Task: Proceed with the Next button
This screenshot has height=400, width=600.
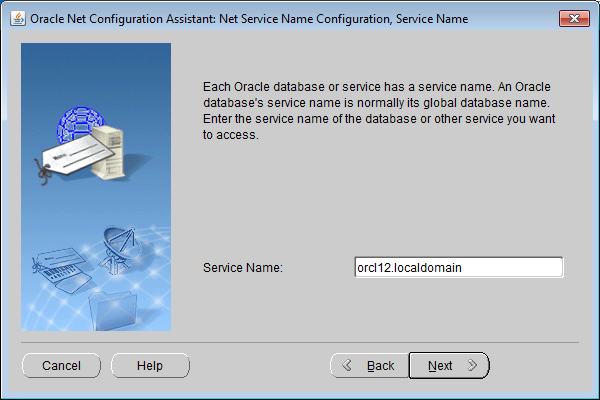Action: (449, 366)
